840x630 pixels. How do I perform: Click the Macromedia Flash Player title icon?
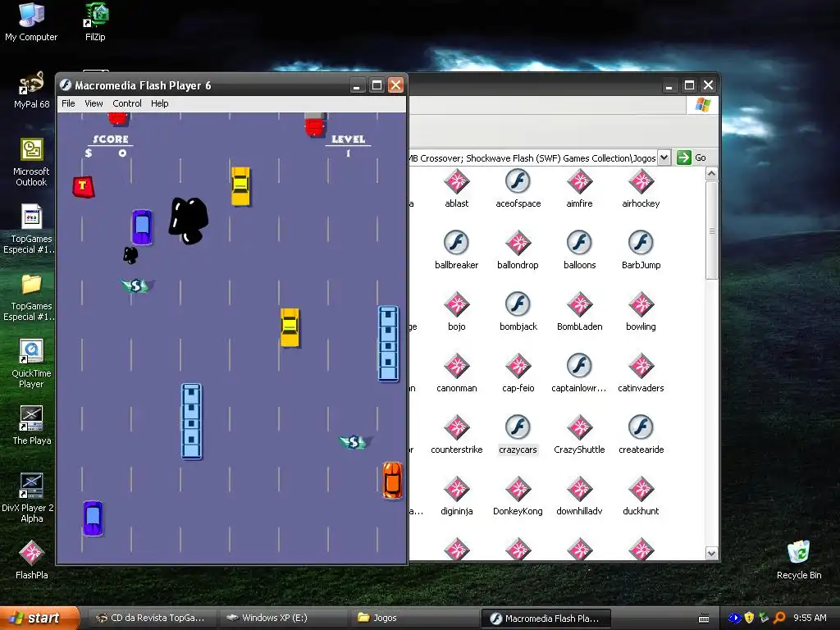click(x=66, y=85)
